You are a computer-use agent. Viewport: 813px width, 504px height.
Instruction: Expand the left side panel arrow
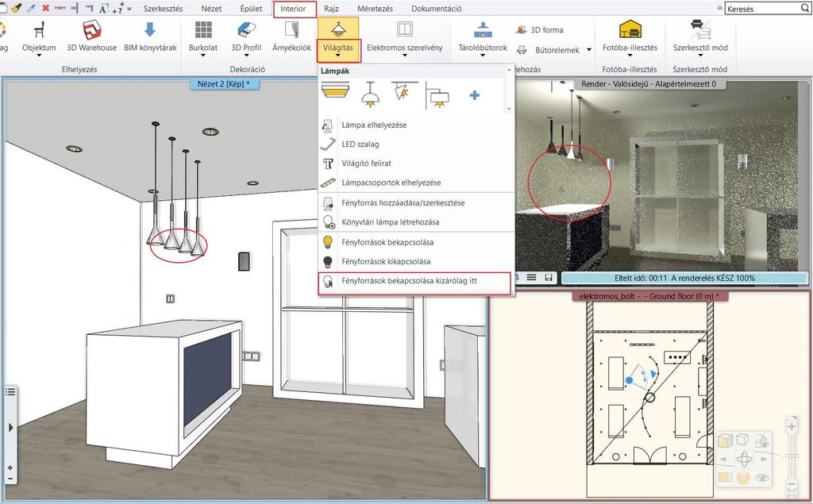[x=10, y=428]
